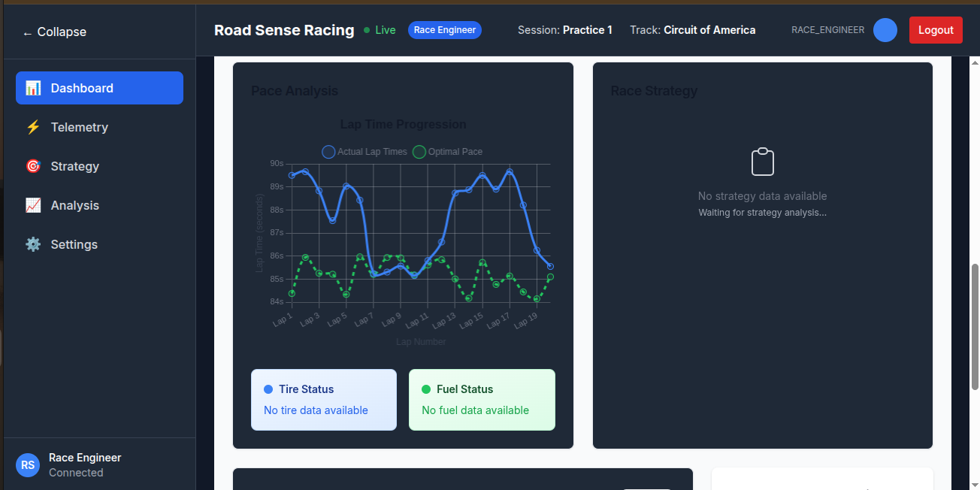Click the Strategy target icon
The width and height of the screenshot is (980, 490).
click(x=33, y=166)
